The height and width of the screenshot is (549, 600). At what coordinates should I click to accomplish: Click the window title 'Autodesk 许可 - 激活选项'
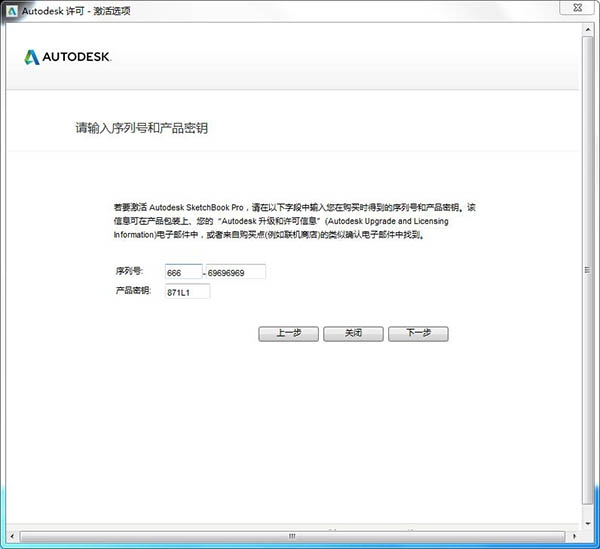tap(76, 11)
